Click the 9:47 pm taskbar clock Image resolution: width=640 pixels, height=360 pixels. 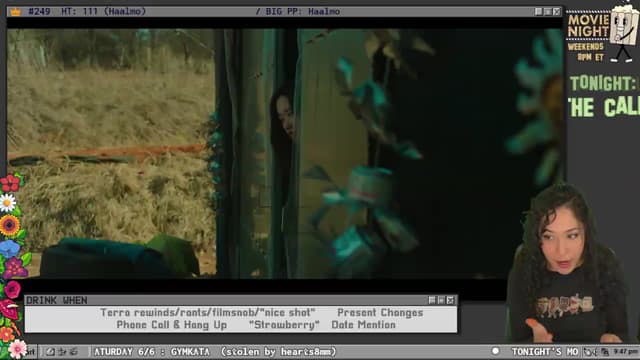[626, 351]
